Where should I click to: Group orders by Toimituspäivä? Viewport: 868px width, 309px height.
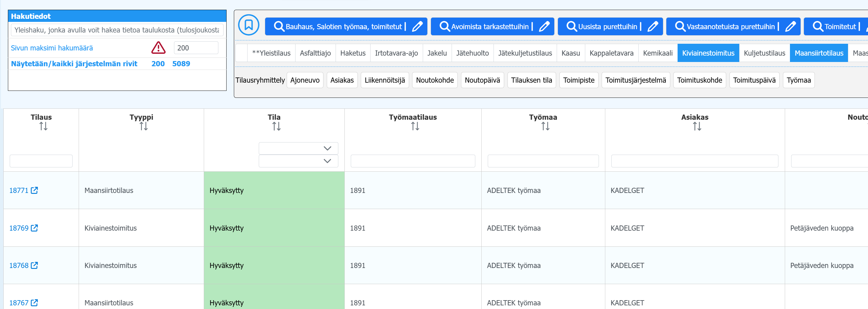(x=754, y=80)
